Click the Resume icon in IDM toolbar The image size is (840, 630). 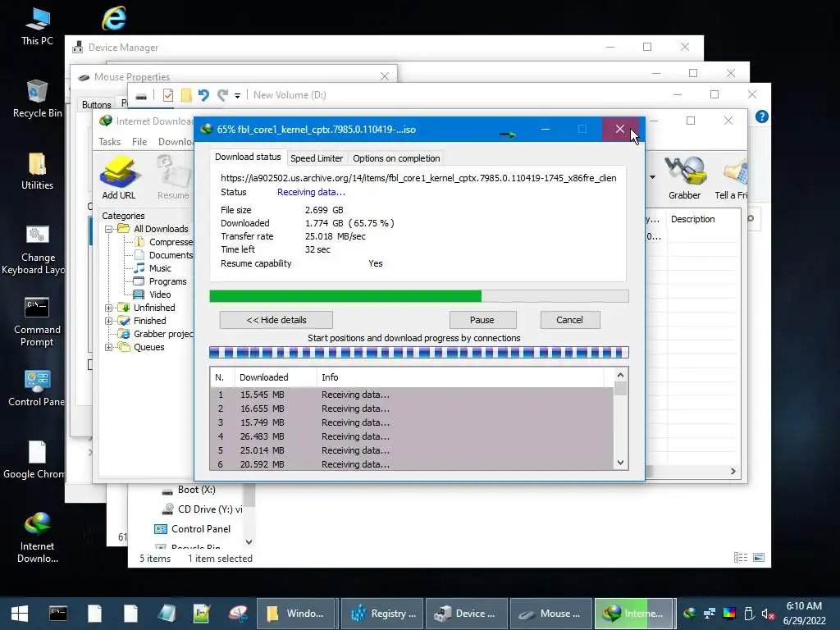coord(172,177)
